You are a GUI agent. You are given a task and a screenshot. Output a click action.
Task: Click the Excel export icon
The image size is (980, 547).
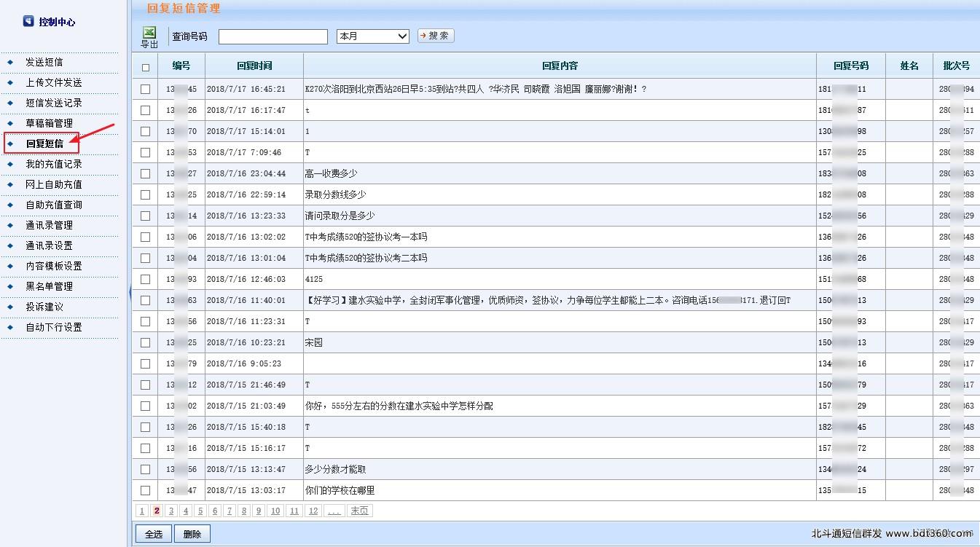tap(149, 32)
